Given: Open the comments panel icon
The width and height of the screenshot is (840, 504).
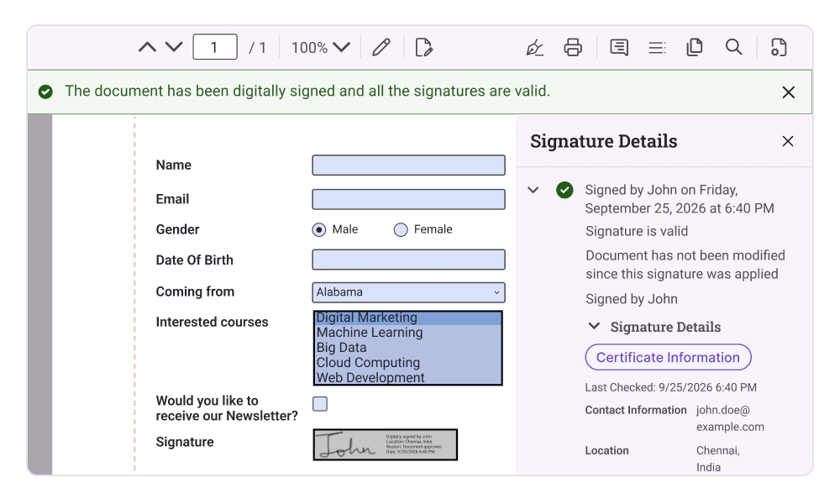Looking at the screenshot, I should [x=619, y=47].
